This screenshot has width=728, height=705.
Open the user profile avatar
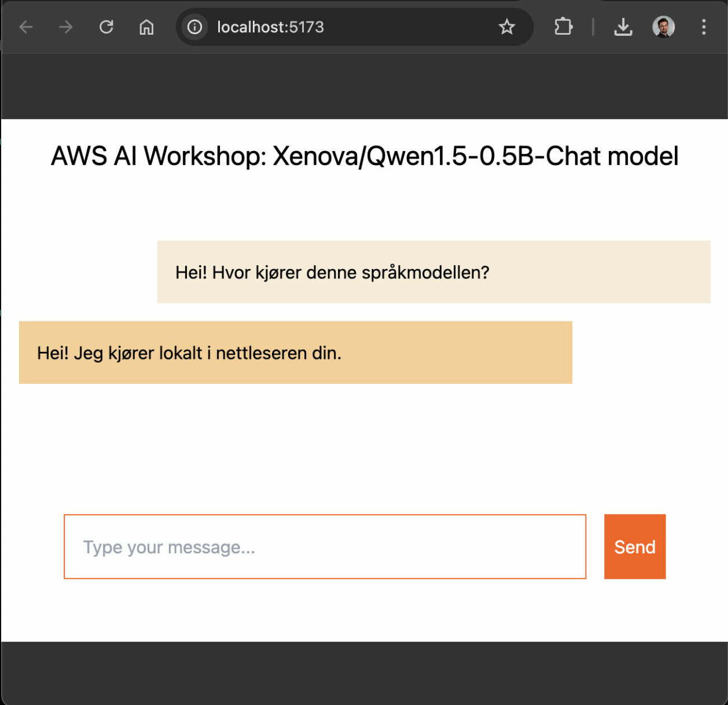(x=664, y=27)
